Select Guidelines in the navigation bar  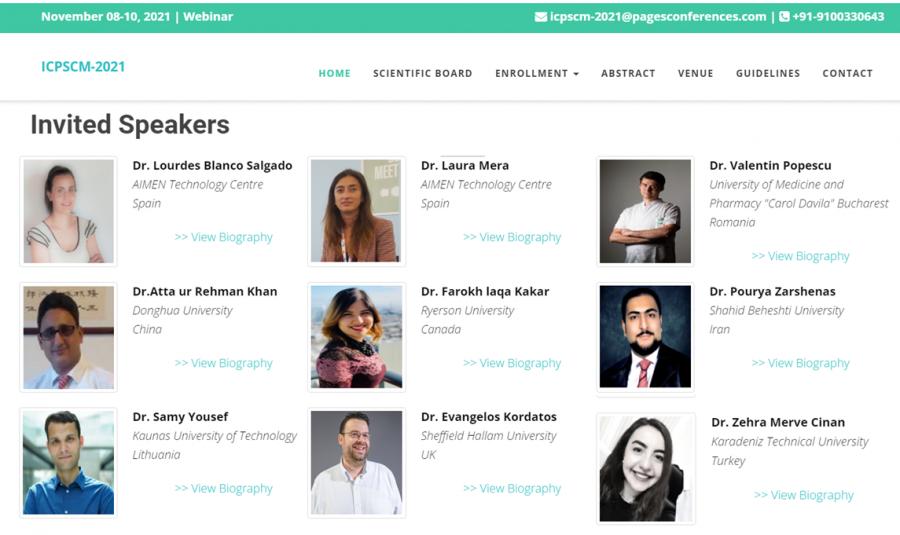pyautogui.click(x=767, y=73)
